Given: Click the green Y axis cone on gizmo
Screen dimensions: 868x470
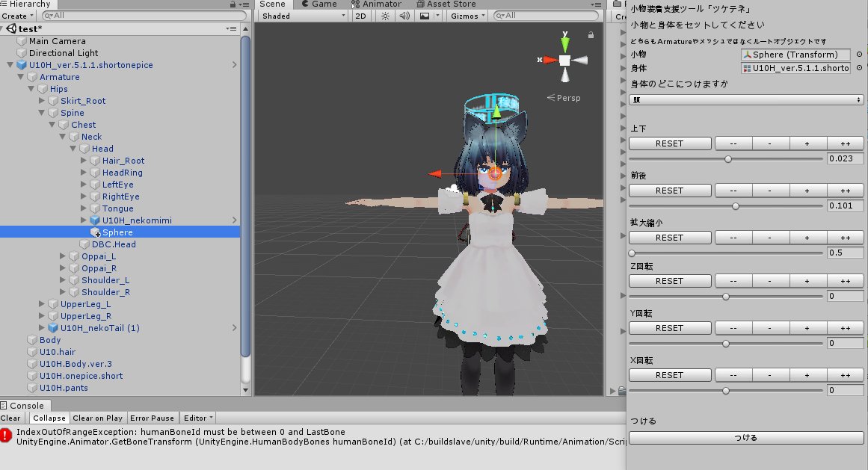Looking at the screenshot, I should coord(564,43).
